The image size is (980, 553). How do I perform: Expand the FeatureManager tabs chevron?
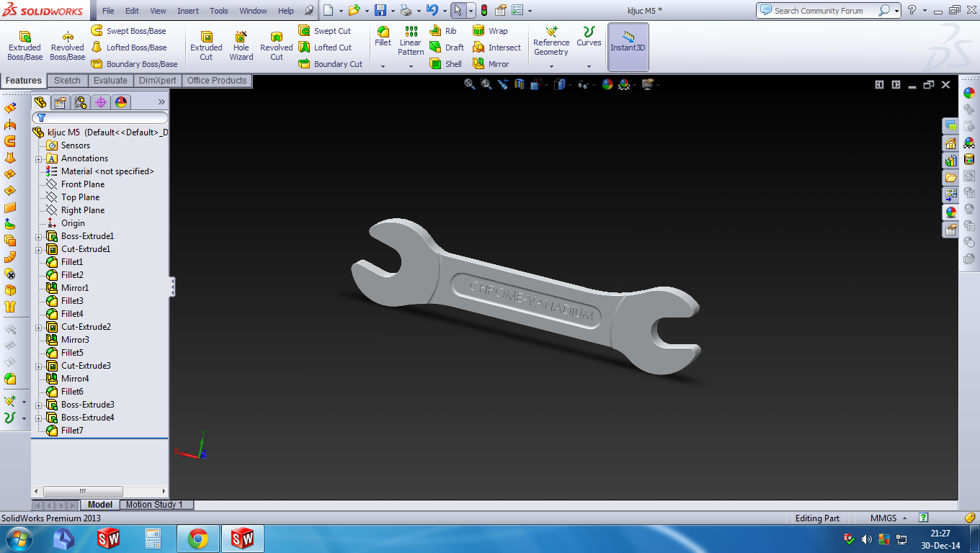161,102
